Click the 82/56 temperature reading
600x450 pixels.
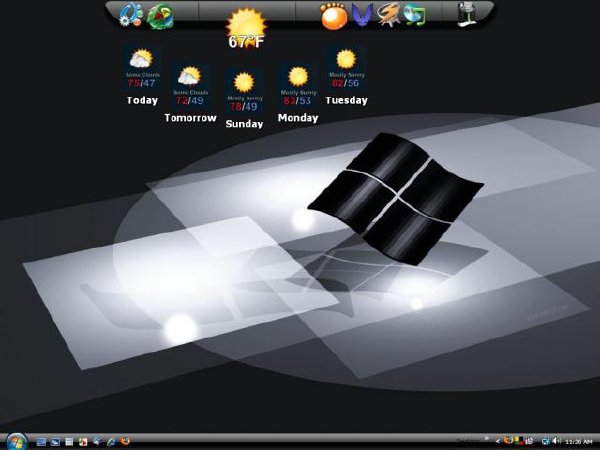click(346, 83)
